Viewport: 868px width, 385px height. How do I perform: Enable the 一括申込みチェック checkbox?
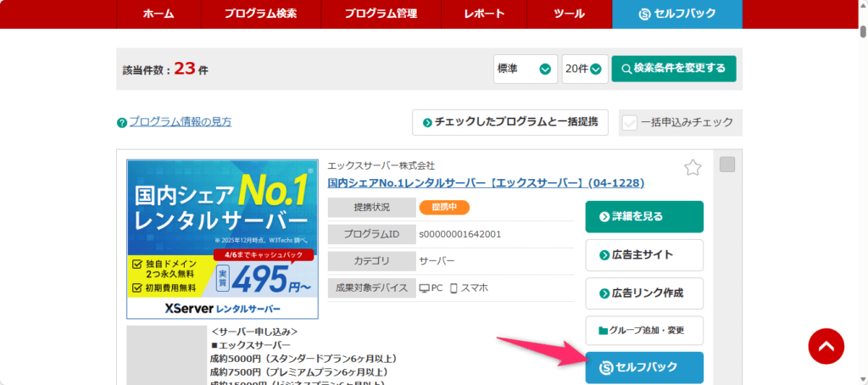point(629,123)
